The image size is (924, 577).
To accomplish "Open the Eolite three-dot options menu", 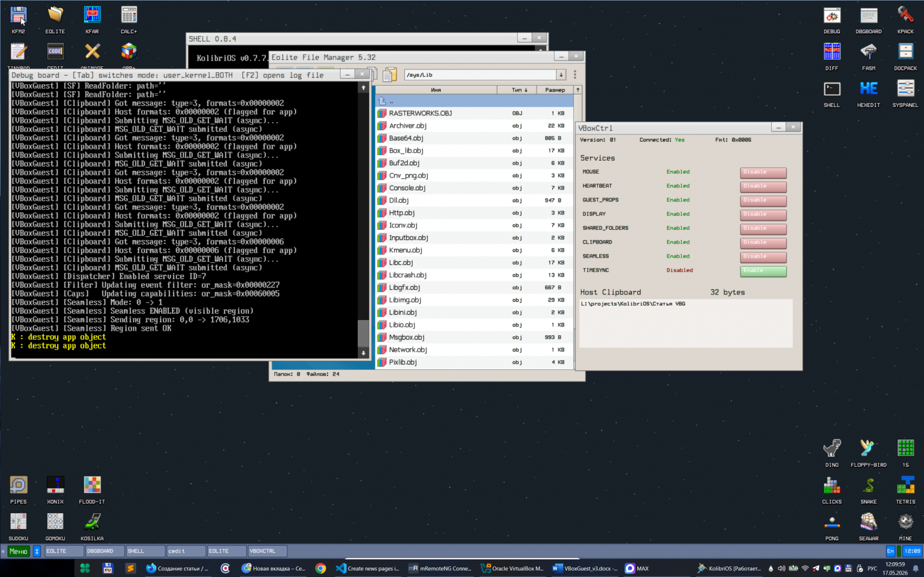I will coord(575,75).
